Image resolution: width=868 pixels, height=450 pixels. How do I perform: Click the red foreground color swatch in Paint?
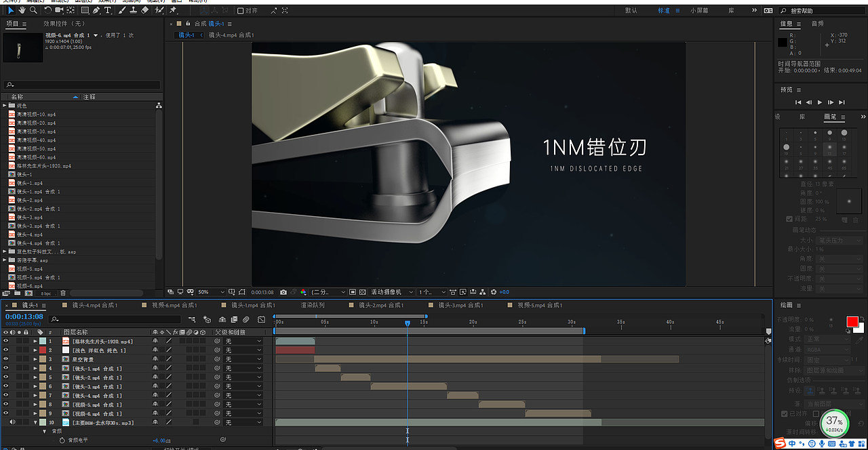pos(852,321)
